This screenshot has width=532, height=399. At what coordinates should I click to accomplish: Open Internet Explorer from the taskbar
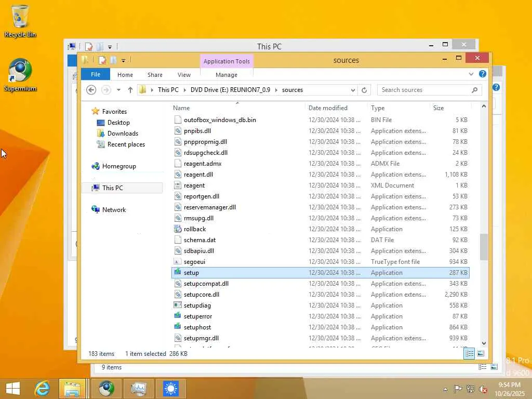43,389
